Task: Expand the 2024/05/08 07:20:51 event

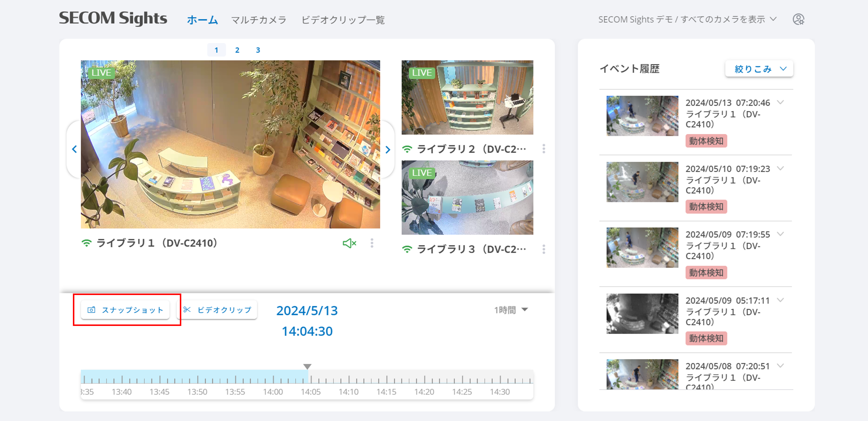Action: point(780,366)
